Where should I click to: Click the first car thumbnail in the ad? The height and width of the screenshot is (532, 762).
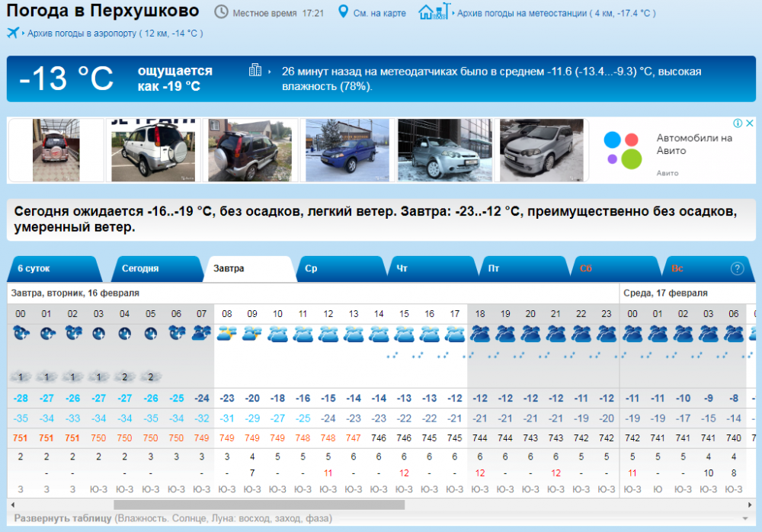point(56,150)
